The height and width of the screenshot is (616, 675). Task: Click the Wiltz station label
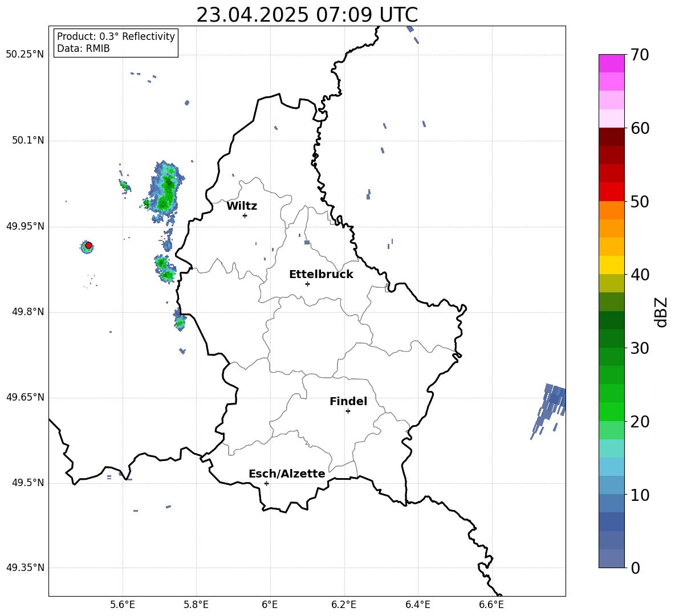(x=242, y=206)
